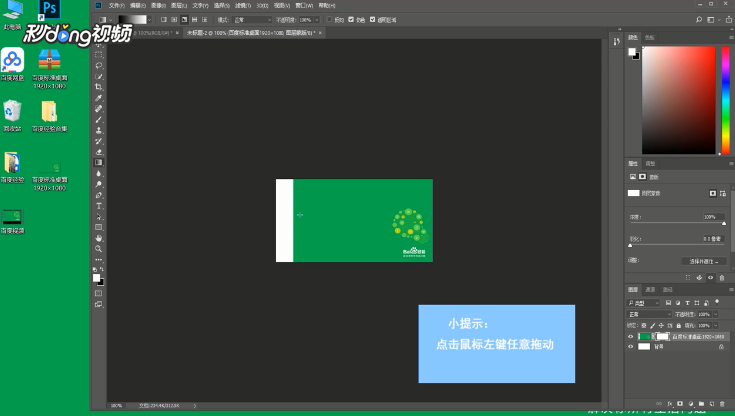The height and width of the screenshot is (416, 735).
Task: Click add layer mask icon in Layers panel
Action: 680,403
